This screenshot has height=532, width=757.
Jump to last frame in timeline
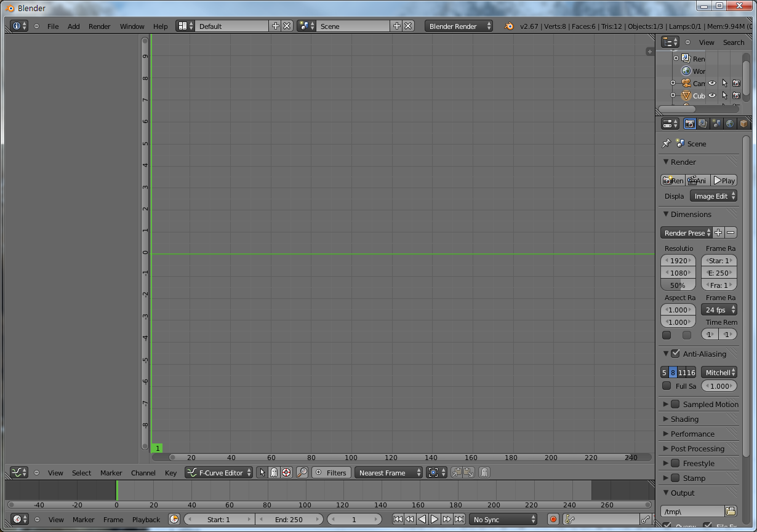(x=459, y=519)
